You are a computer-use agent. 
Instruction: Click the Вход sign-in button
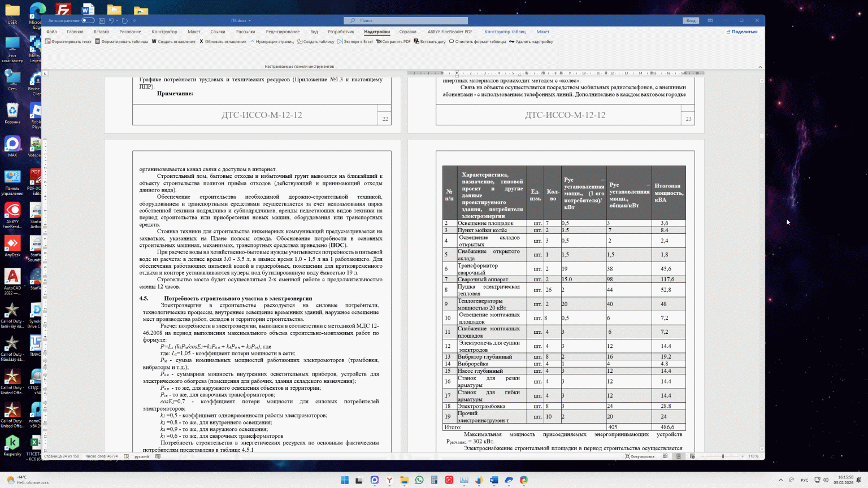[x=691, y=21]
